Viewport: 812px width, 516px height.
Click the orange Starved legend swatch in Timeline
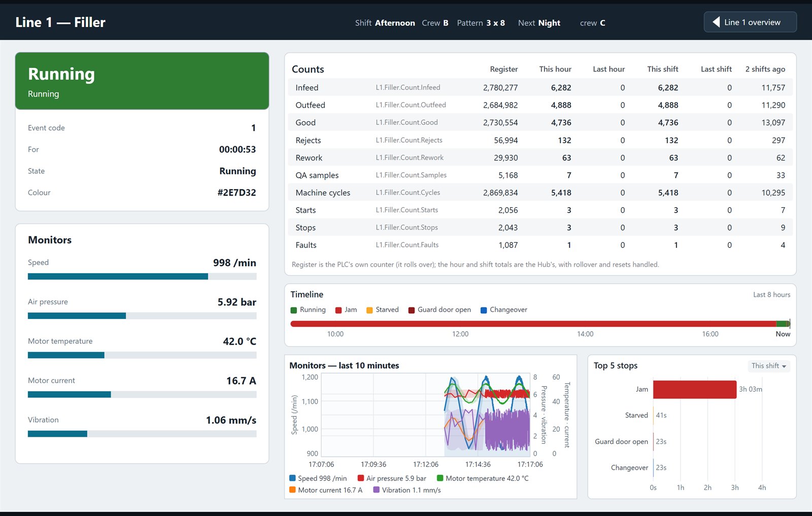pyautogui.click(x=369, y=310)
